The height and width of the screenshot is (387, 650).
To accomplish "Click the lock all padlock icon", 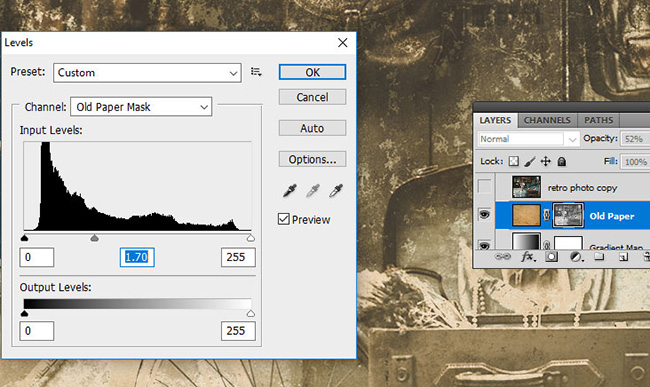I will pos(562,161).
